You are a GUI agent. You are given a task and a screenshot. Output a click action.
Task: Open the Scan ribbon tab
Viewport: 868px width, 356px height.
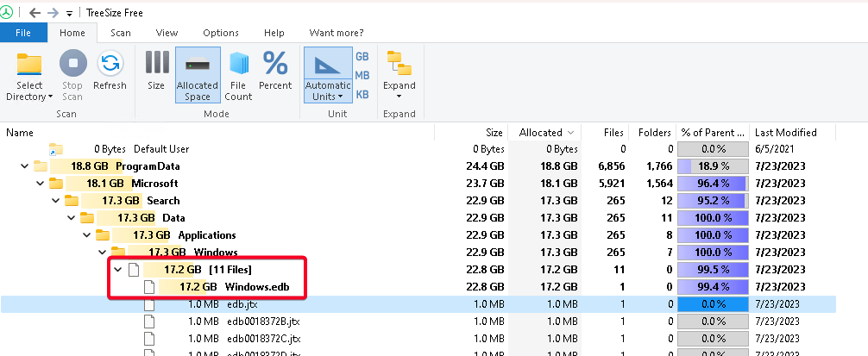(x=121, y=33)
